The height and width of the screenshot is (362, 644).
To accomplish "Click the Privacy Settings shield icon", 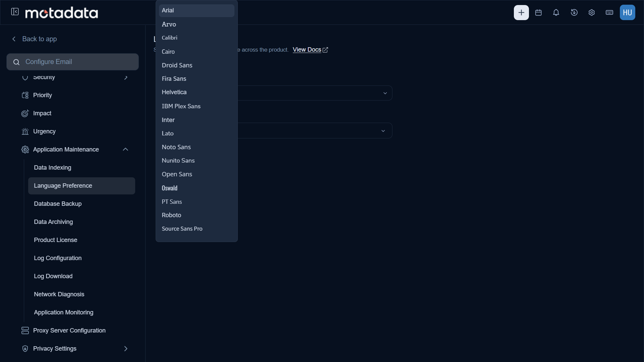I will point(25,349).
